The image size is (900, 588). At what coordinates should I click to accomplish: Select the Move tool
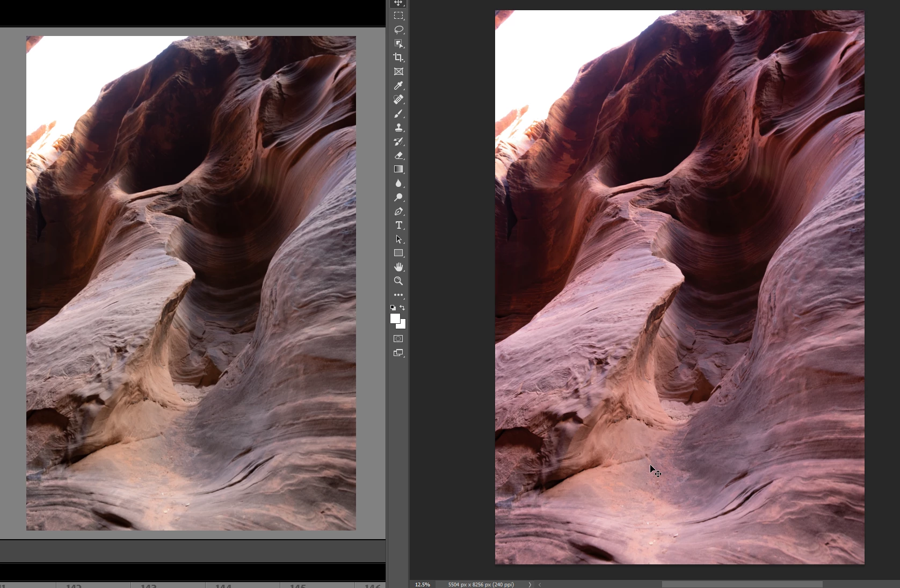coord(398,3)
